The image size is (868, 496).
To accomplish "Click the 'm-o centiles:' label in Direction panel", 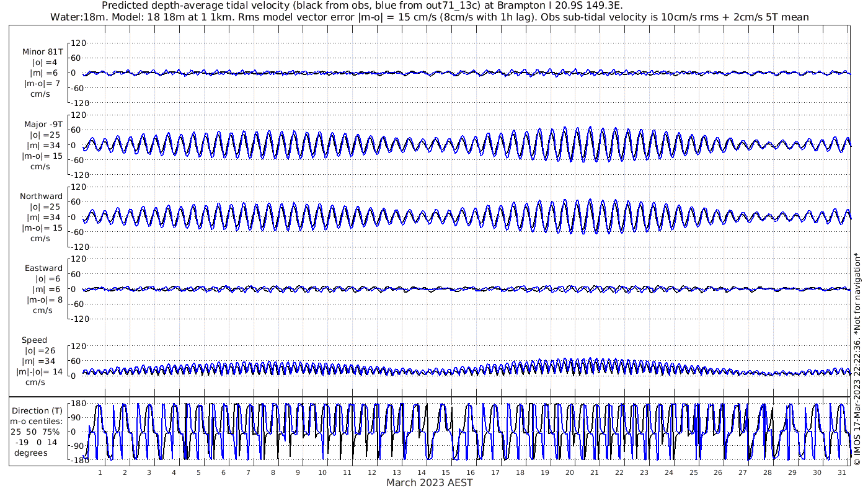I will click(37, 421).
